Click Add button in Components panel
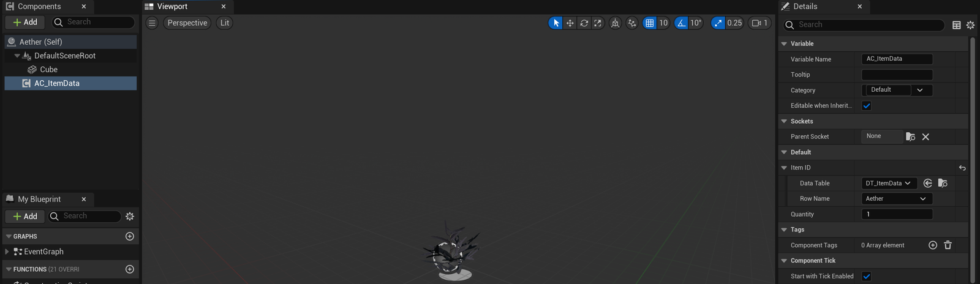The width and height of the screenshot is (980, 284). (25, 22)
